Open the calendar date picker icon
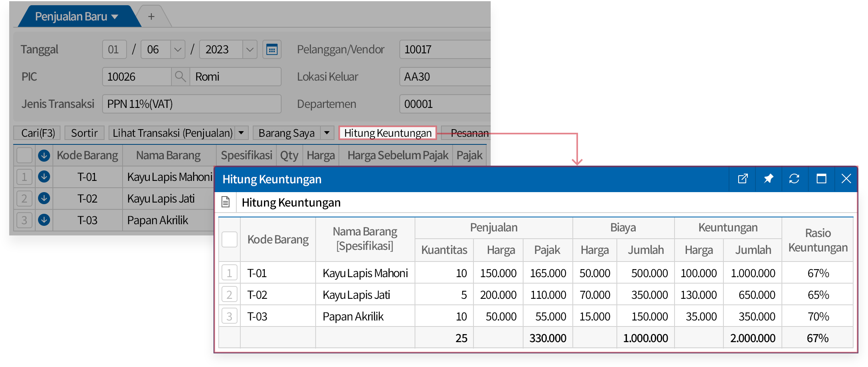Viewport: 868px width, 367px height. (x=272, y=50)
